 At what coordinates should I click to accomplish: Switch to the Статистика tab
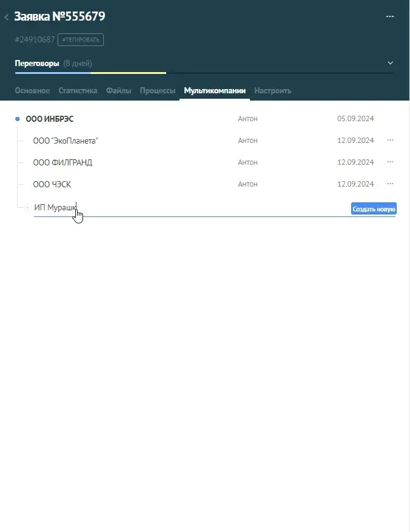pos(78,91)
